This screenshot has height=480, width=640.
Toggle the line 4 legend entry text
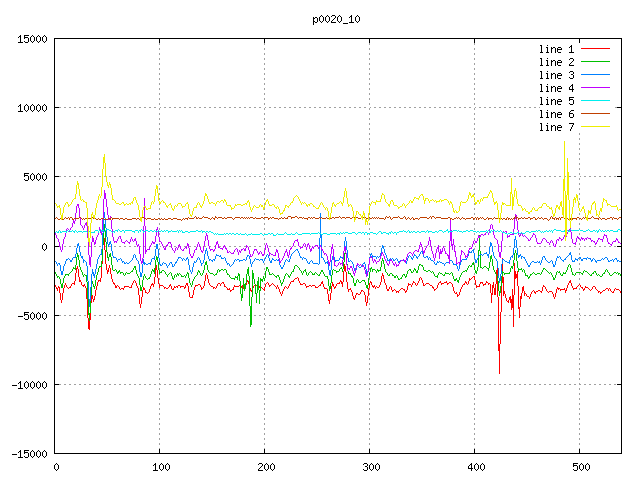556,88
